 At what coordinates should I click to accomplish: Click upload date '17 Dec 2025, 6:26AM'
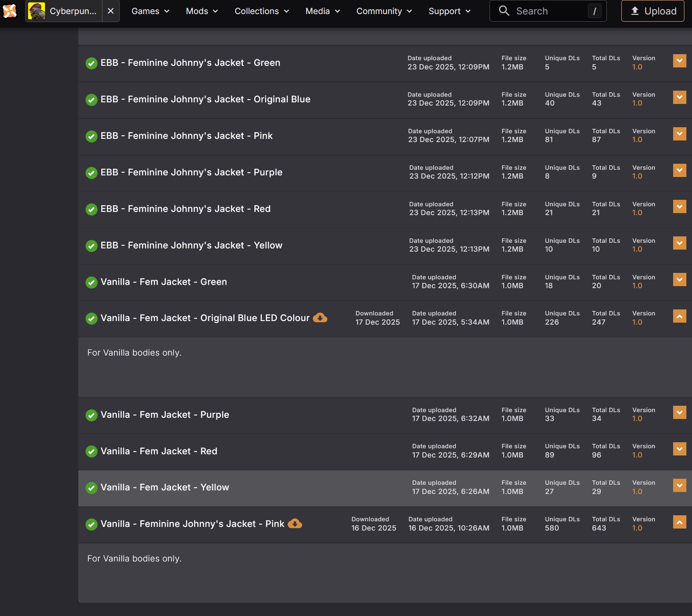pyautogui.click(x=451, y=492)
